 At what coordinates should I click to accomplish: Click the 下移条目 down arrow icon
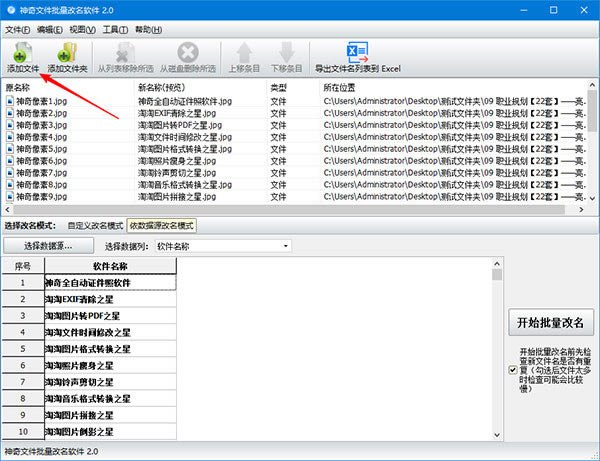click(x=286, y=52)
